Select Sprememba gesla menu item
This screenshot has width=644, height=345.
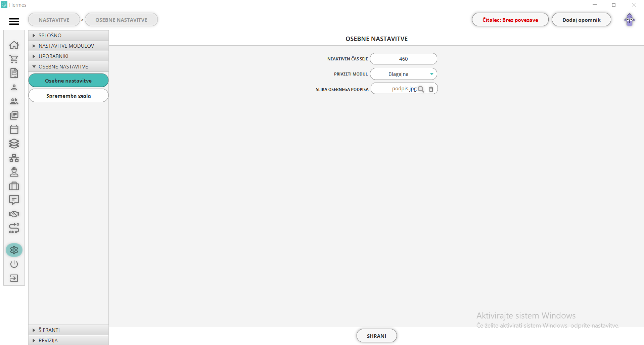[x=68, y=96]
